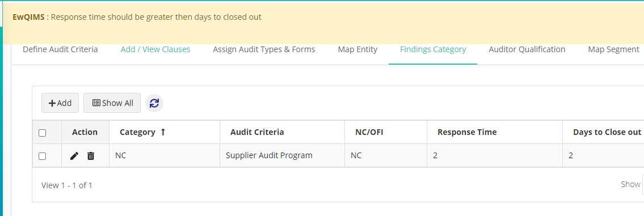Go to the Map Entity tab
The height and width of the screenshot is (216, 644).
[x=357, y=49]
